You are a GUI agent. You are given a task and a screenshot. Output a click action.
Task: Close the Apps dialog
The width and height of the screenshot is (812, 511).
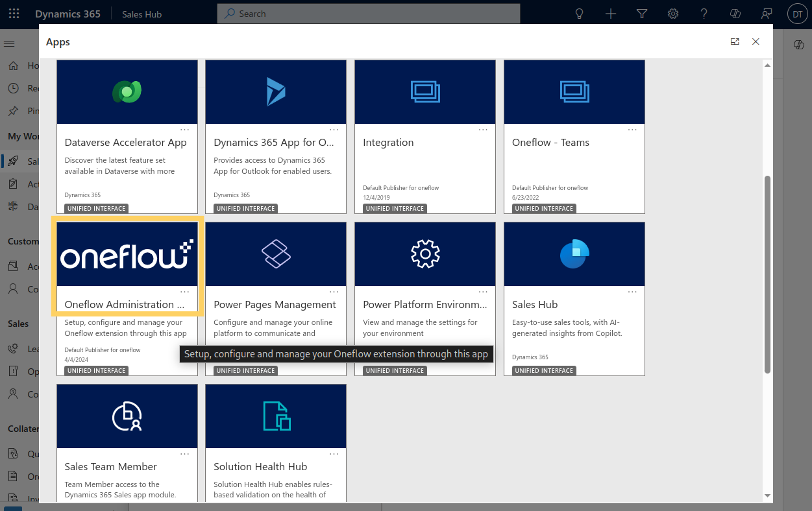point(756,42)
